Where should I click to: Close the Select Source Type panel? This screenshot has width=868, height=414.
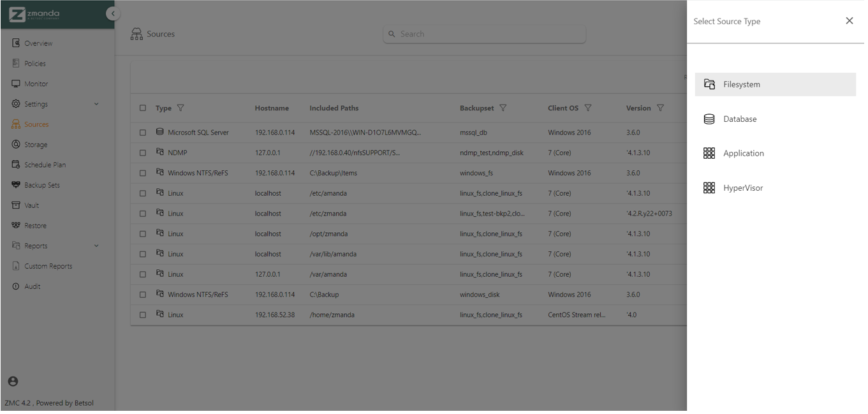(x=850, y=21)
